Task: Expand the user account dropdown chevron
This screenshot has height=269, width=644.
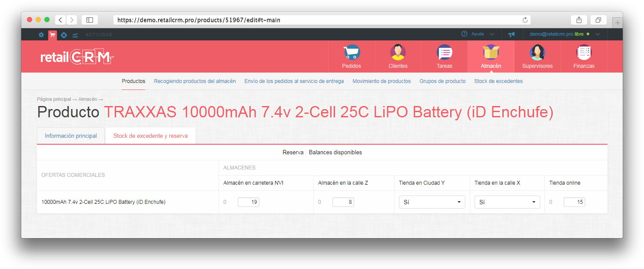Action: tap(598, 34)
